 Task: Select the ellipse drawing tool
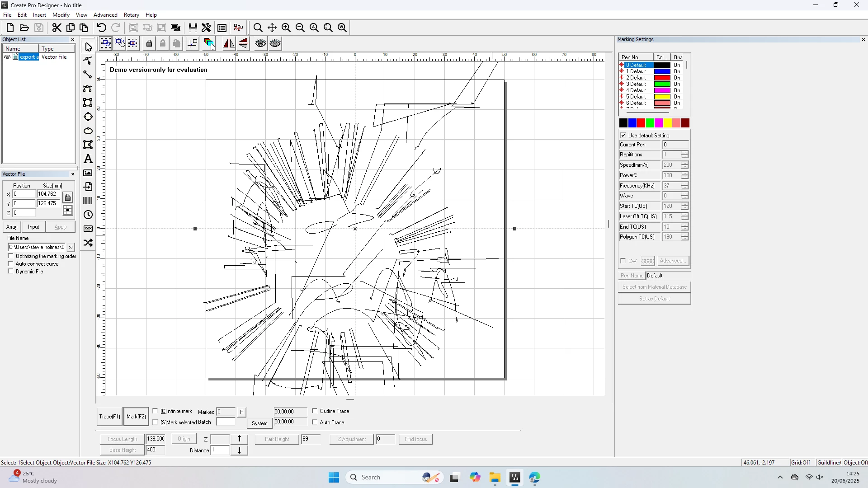[x=88, y=131]
